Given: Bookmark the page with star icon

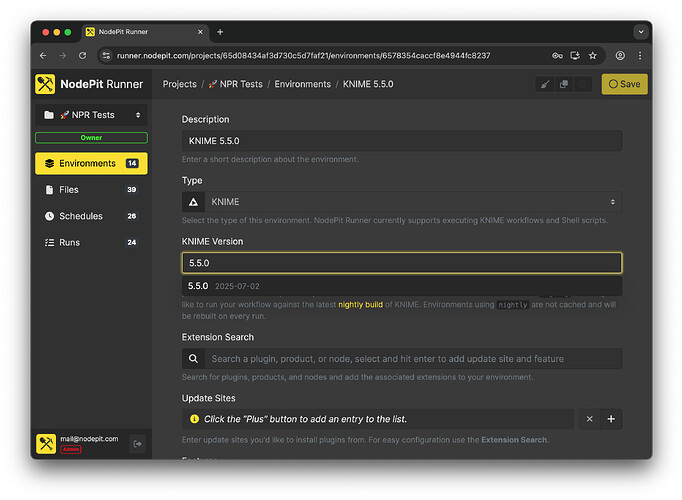Looking at the screenshot, I should tap(593, 56).
